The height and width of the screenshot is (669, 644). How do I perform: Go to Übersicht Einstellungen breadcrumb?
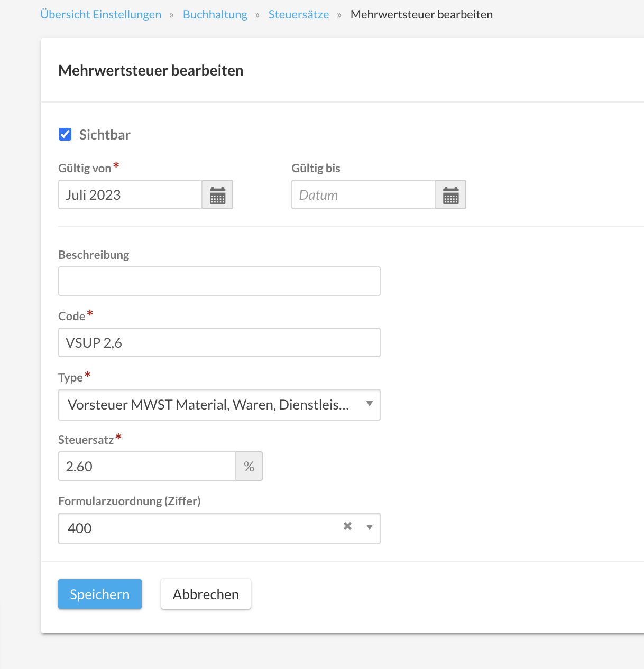[101, 15]
